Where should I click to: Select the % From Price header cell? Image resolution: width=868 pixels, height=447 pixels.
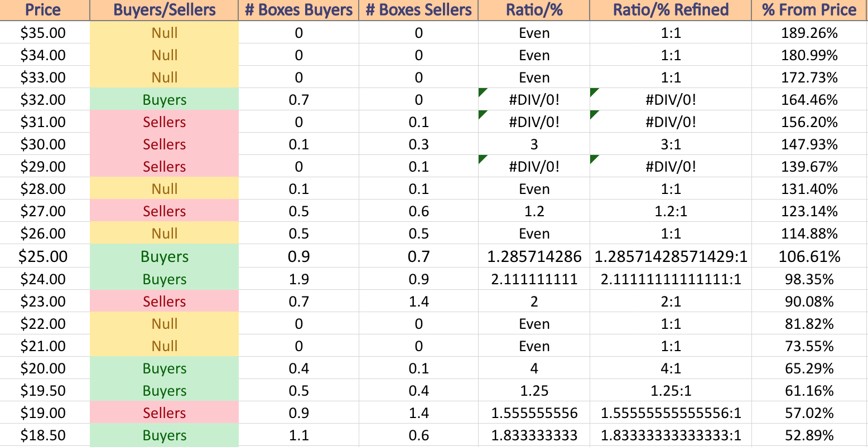809,10
